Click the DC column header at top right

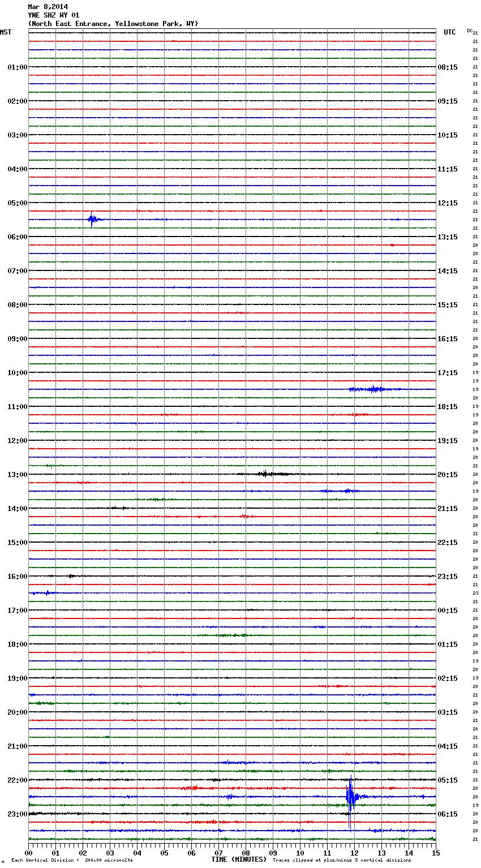(x=470, y=31)
